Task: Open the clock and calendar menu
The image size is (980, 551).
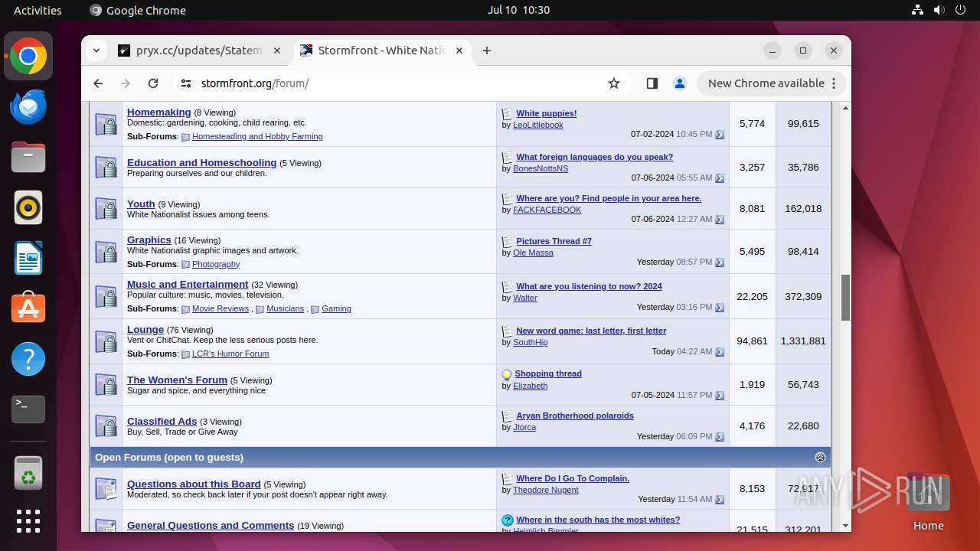Action: coord(518,10)
